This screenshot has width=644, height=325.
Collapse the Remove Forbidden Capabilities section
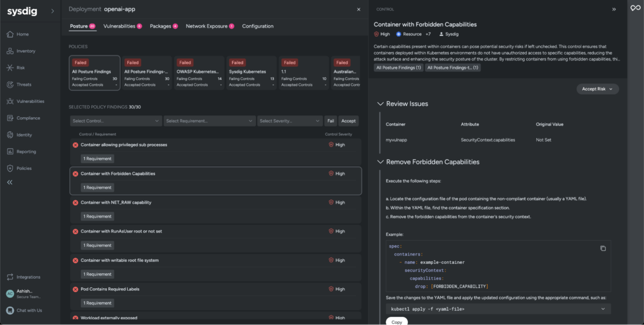click(380, 162)
